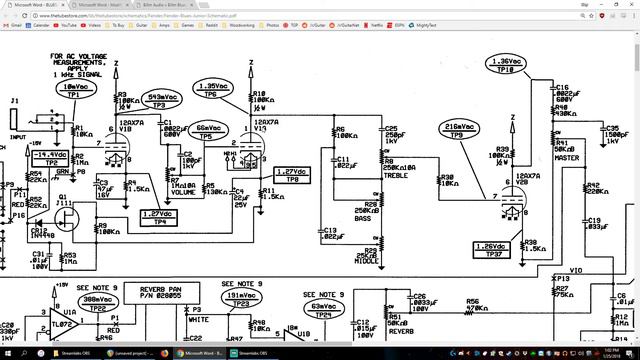Launch Firefox from the taskbar

tap(164, 353)
